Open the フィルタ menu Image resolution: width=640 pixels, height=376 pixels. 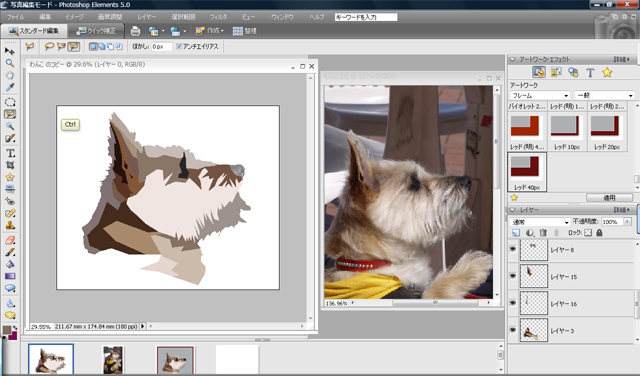[x=218, y=17]
